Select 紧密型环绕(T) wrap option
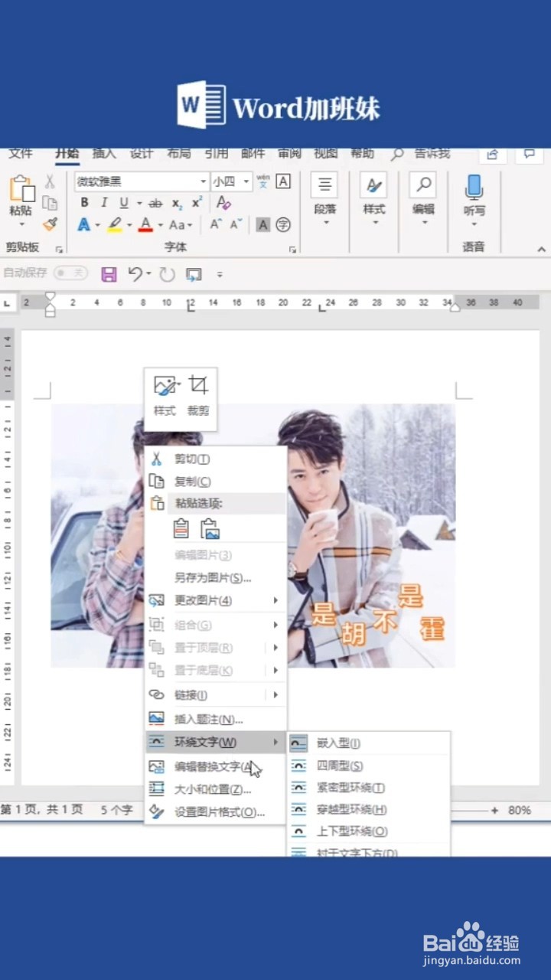The height and width of the screenshot is (980, 551). point(368,788)
